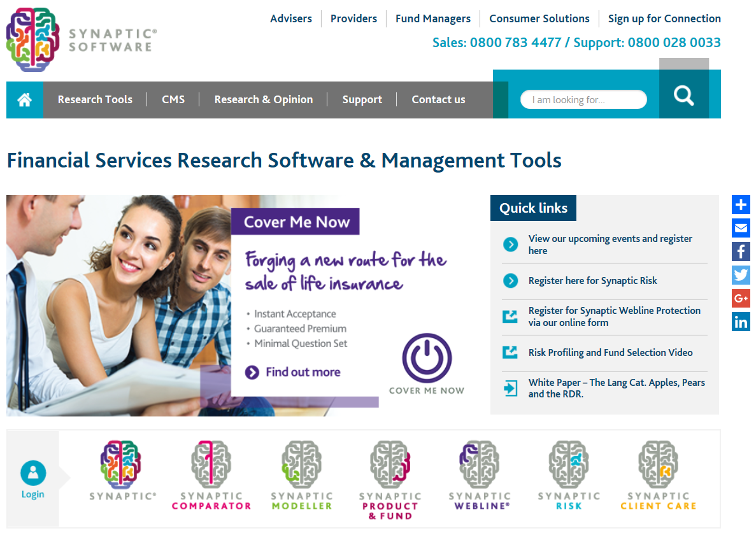Image resolution: width=756 pixels, height=540 pixels.
Task: Open View our upcoming events and register
Action: (x=610, y=245)
